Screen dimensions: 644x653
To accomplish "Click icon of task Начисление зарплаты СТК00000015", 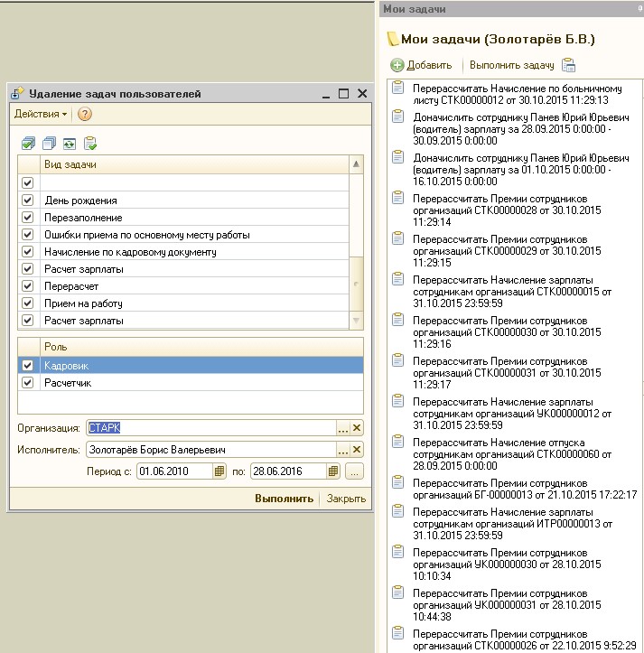I will pos(398,279).
